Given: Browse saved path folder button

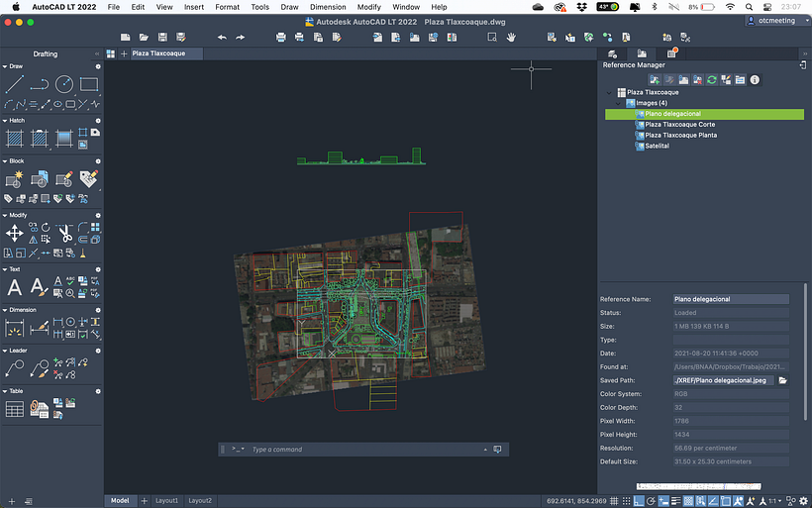Looking at the screenshot, I should [x=782, y=380].
